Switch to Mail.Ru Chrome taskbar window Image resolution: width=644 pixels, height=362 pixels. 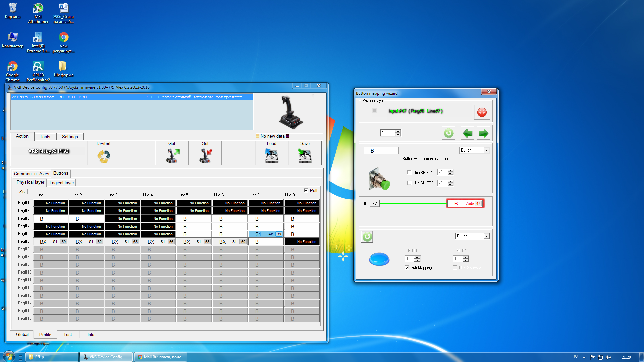[160, 357]
